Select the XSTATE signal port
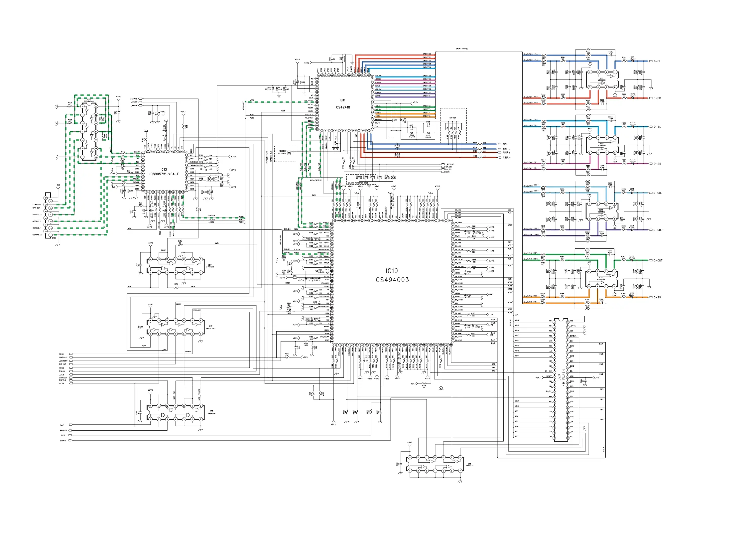Screen dimensions: 754x560 [140, 99]
